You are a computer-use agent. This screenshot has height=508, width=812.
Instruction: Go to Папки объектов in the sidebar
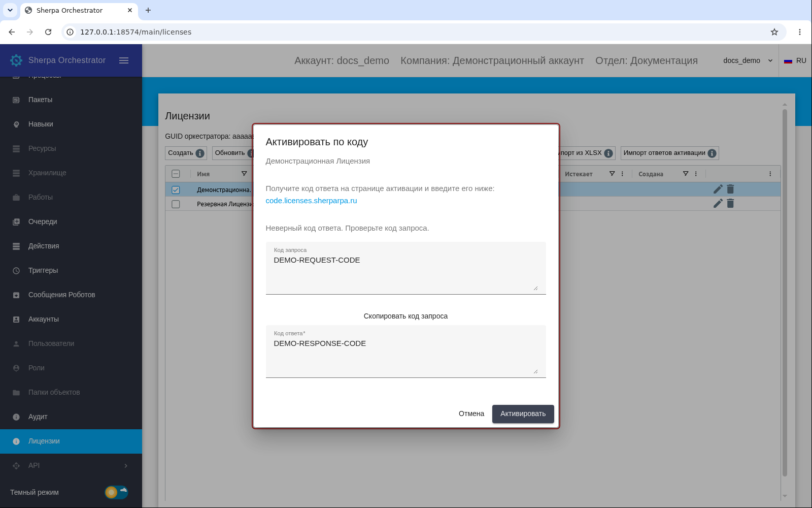coord(71,392)
